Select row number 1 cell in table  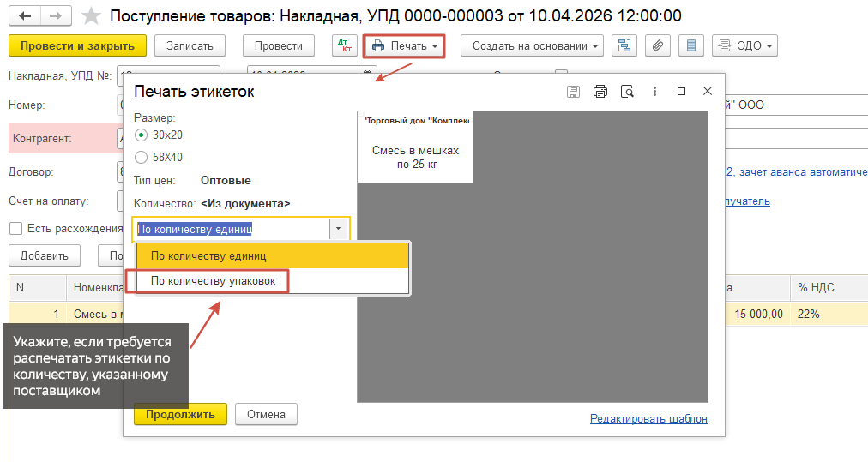point(38,315)
